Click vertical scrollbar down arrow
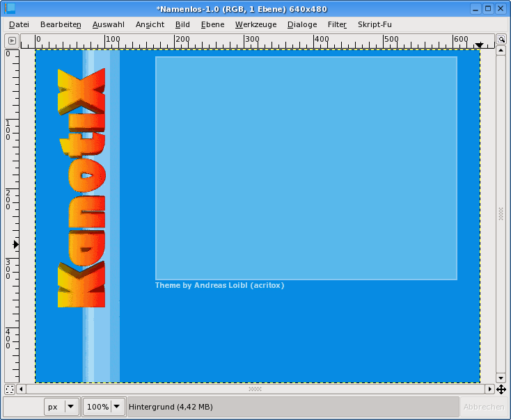The image size is (511, 420). [x=501, y=378]
